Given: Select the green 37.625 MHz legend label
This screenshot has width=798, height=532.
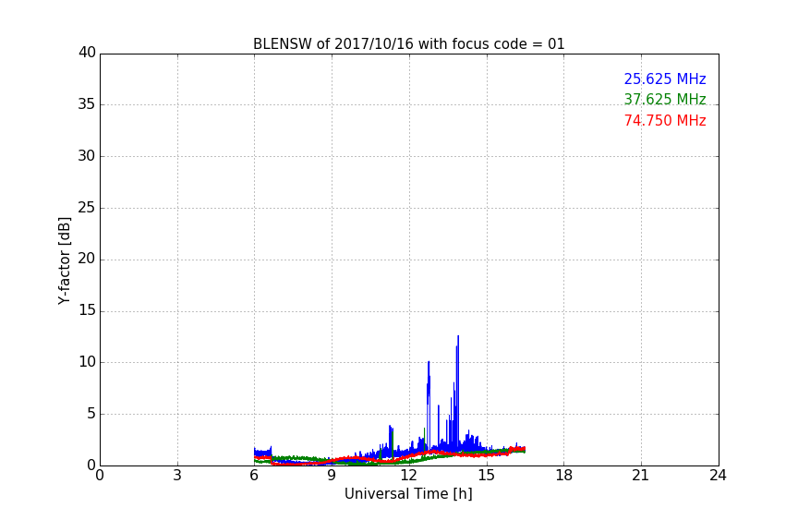Looking at the screenshot, I should tap(665, 99).
